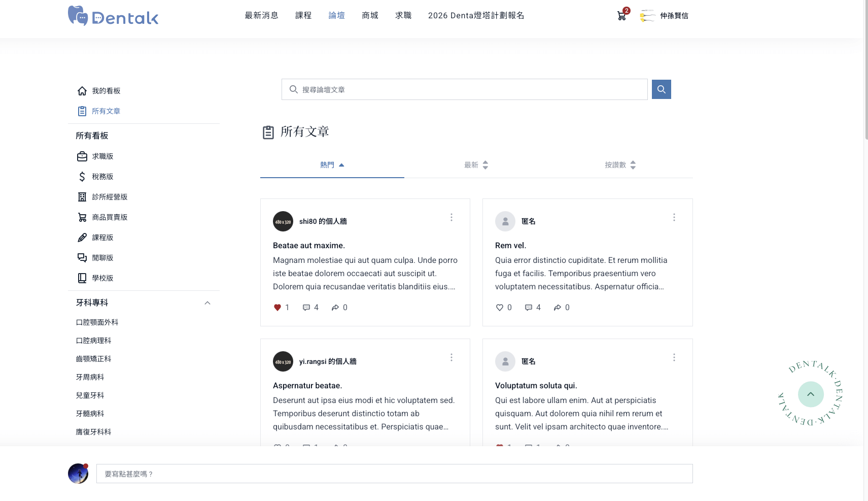Image resolution: width=868 pixels, height=501 pixels.
Task: Open options menu on shi80 post
Action: click(451, 217)
